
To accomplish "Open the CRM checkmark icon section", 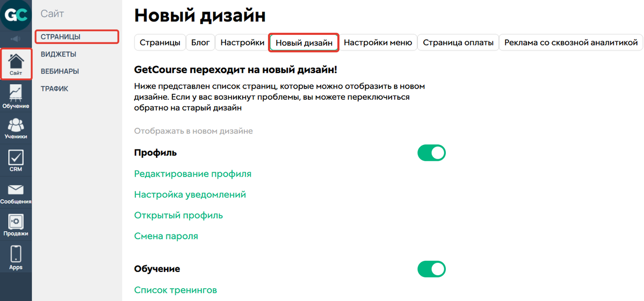I will point(16,160).
